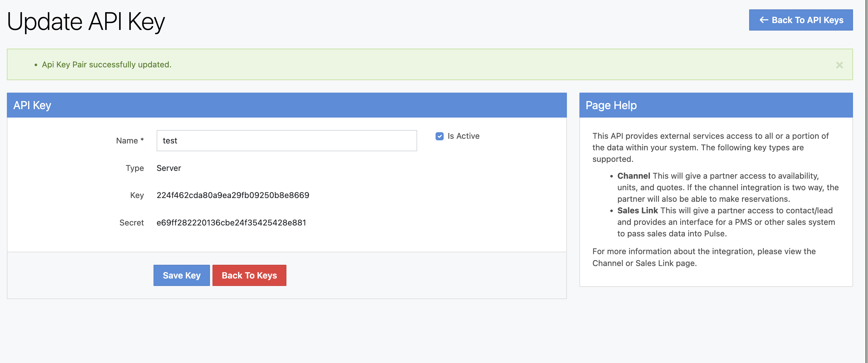Click the Key value 224f462c… text
The height and width of the screenshot is (363, 868).
coord(232,195)
